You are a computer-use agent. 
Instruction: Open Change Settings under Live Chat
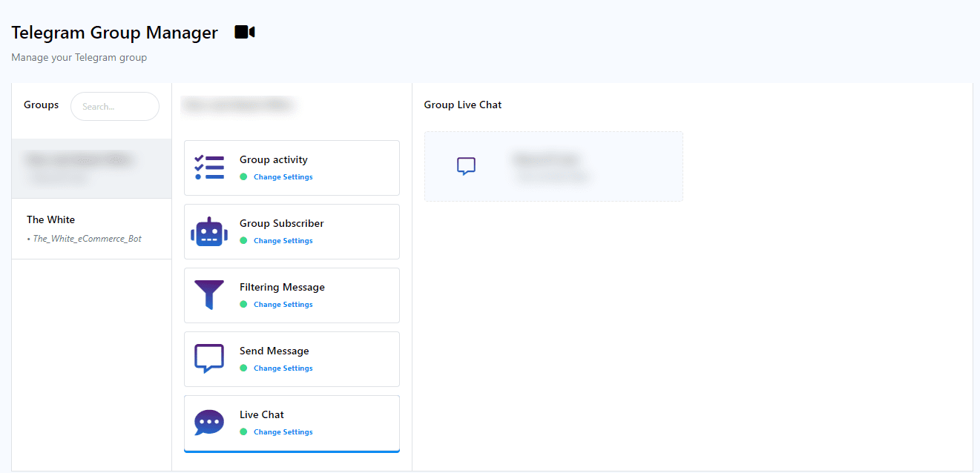(x=283, y=432)
